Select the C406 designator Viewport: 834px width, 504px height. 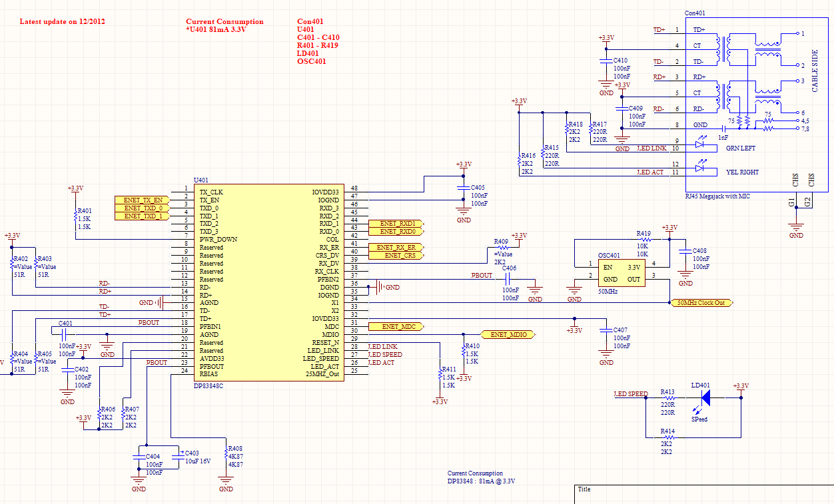(509, 268)
